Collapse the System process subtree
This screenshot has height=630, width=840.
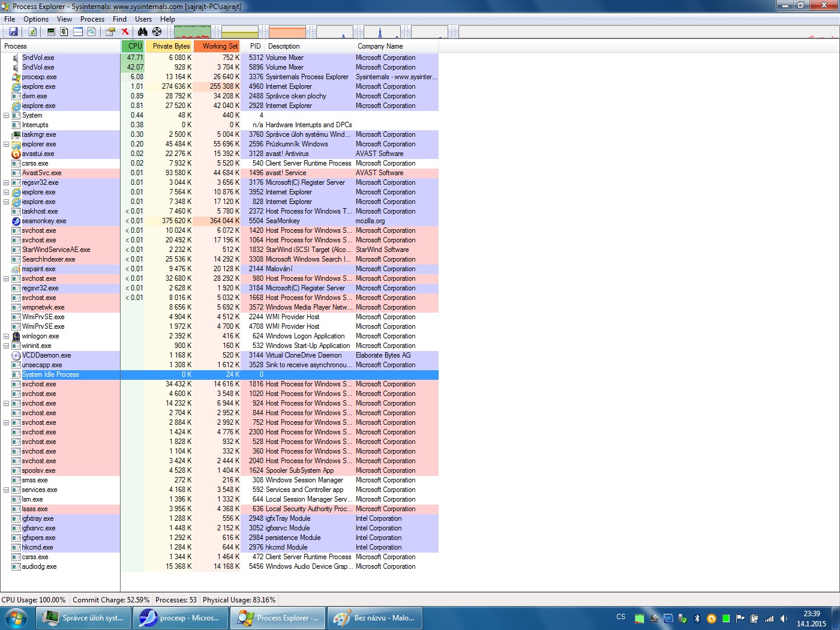tap(7, 115)
